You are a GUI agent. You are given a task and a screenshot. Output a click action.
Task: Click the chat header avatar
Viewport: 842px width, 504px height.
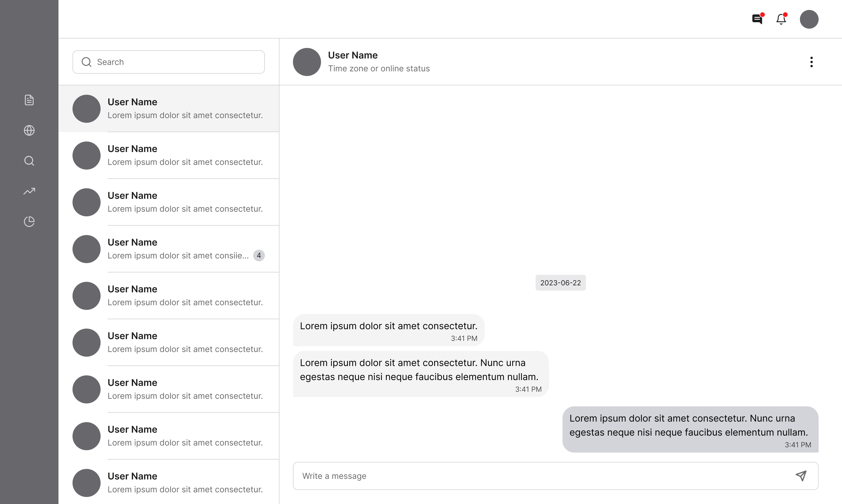[307, 62]
